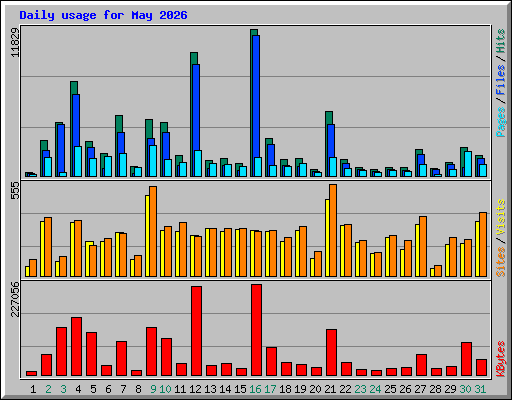Viewport: 512px width, 400px height.
Task: Click the 555 visits axis value
Action: [15, 191]
